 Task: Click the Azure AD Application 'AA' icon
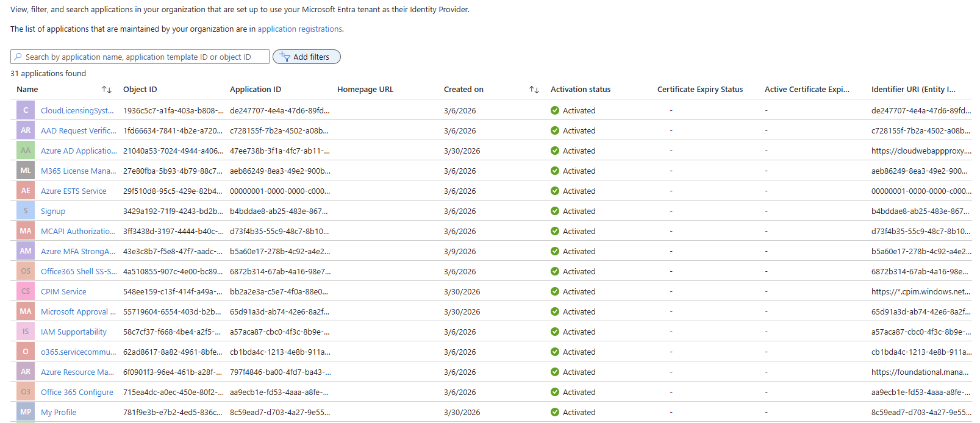[x=26, y=151]
